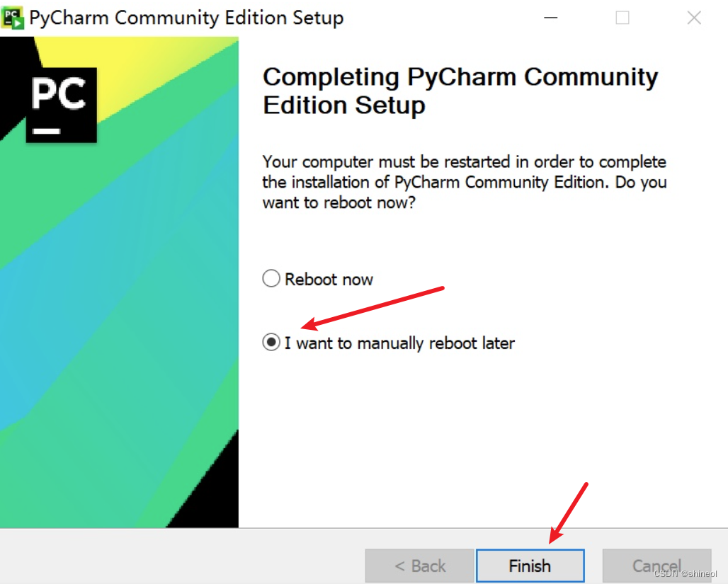Click the "Completing PyCharm Community Edition Setup" heading
Screen dimensions: 728x584
[x=460, y=91]
